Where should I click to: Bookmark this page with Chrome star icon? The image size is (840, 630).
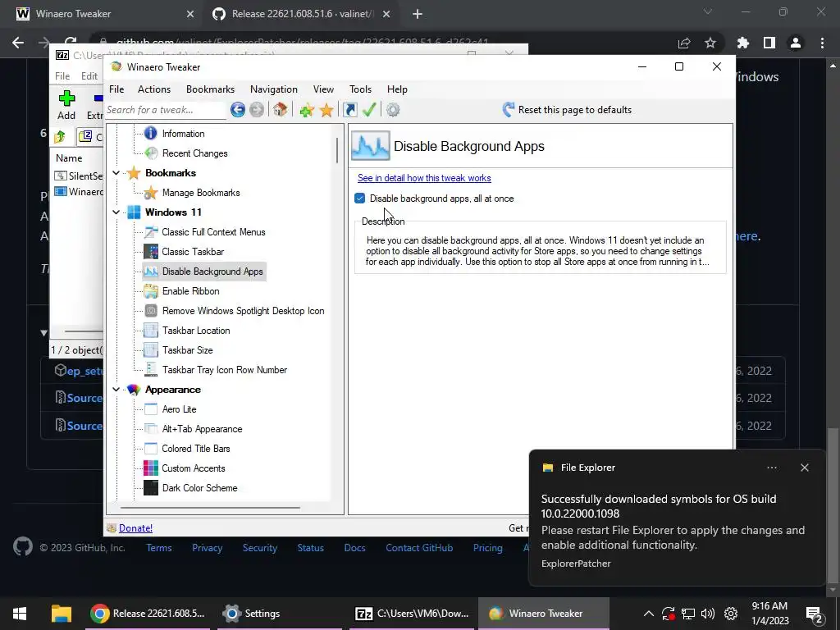[x=710, y=43]
